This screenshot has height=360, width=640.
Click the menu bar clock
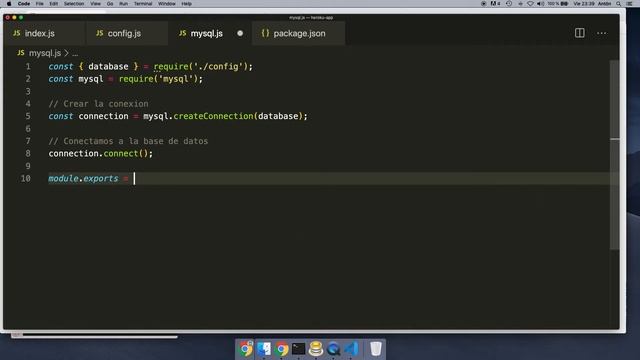click(584, 4)
